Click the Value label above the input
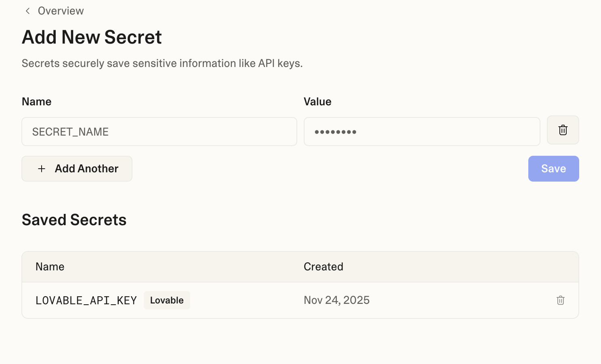Viewport: 601px width, 364px height. (317, 102)
